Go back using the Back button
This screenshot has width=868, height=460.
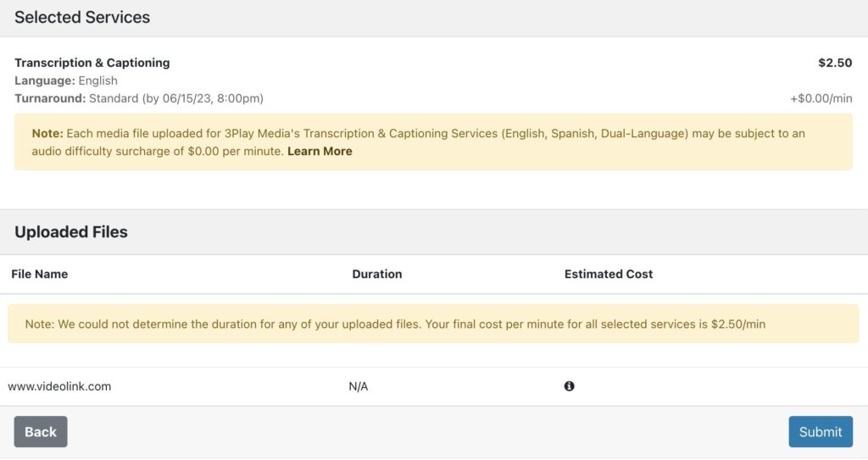[41, 431]
